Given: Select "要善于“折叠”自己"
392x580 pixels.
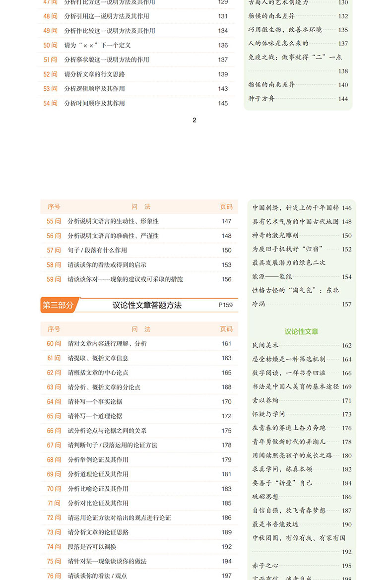Looking at the screenshot, I should click(282, 483).
